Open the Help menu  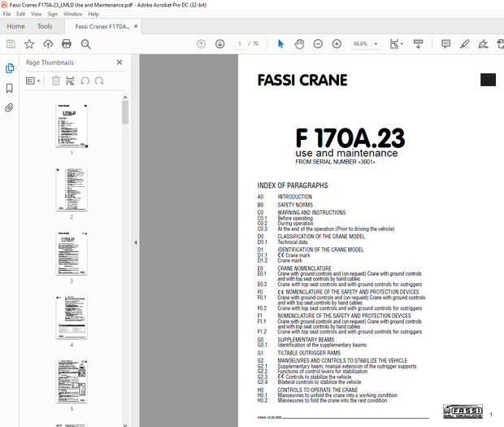point(93,14)
